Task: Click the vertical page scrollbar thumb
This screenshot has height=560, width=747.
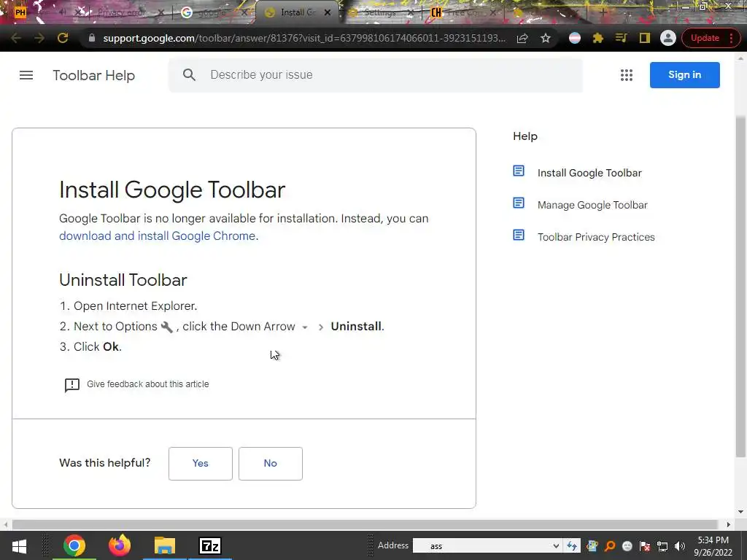Action: (741, 286)
